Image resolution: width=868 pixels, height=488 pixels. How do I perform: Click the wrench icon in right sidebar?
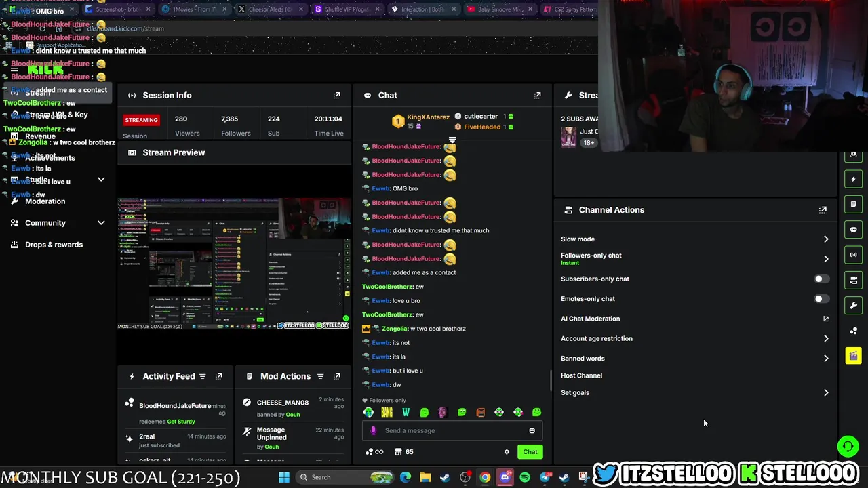(x=853, y=305)
